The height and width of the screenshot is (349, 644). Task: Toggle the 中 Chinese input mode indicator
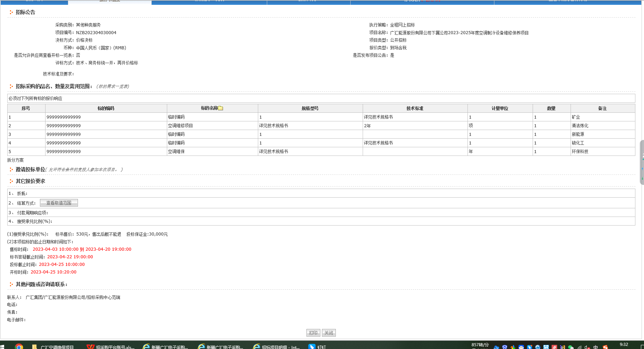click(596, 347)
